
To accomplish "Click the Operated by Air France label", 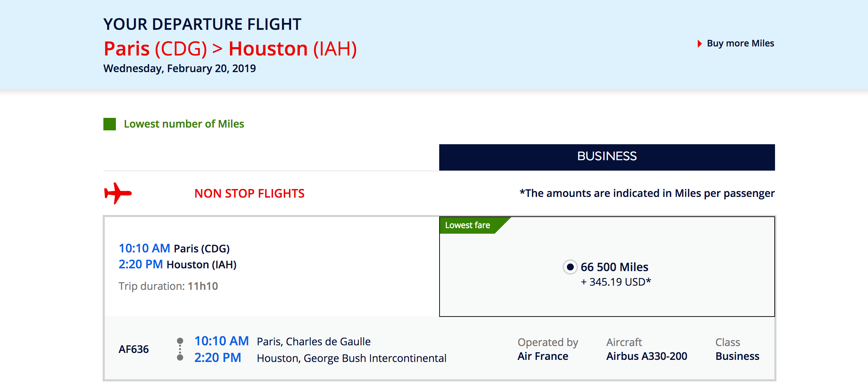I will point(547,349).
